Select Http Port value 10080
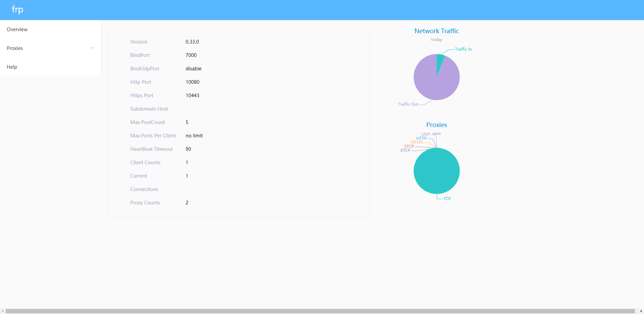644x314 pixels. point(193,82)
